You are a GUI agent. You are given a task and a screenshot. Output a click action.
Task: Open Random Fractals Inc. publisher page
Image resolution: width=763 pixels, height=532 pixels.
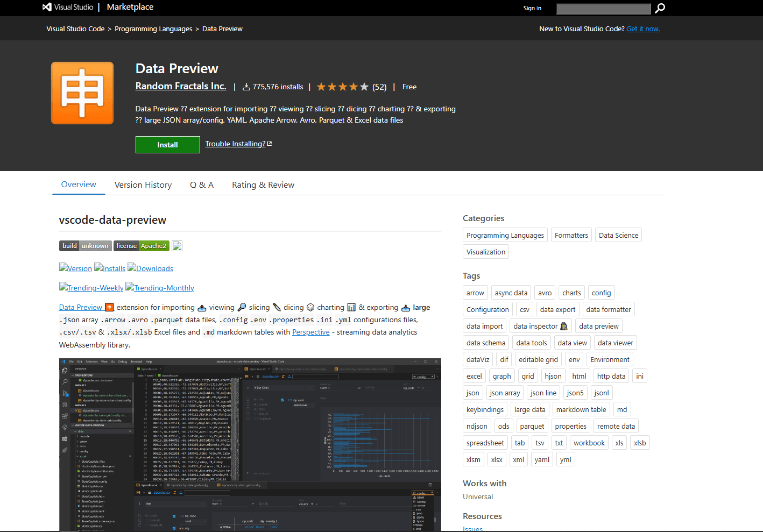coord(181,86)
